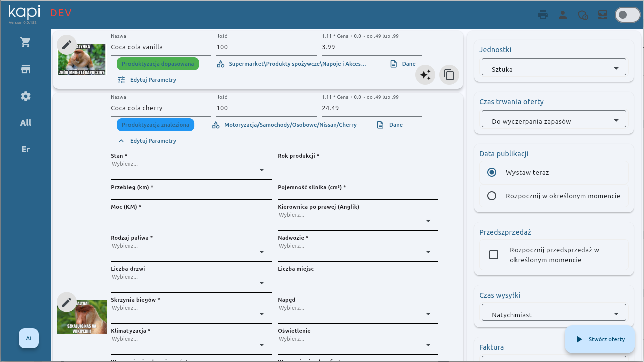Click the Coca cola vanilla product thumbnail
644x362 pixels.
[82, 60]
